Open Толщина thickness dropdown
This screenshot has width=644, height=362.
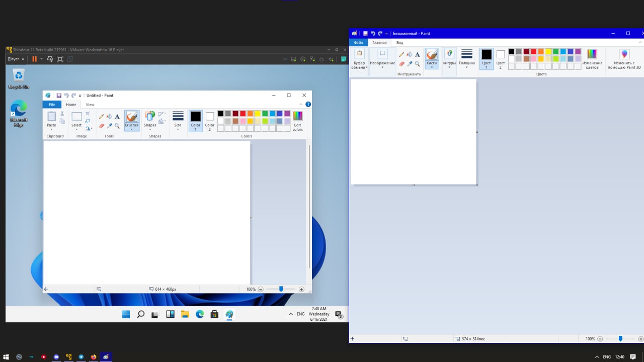(467, 59)
